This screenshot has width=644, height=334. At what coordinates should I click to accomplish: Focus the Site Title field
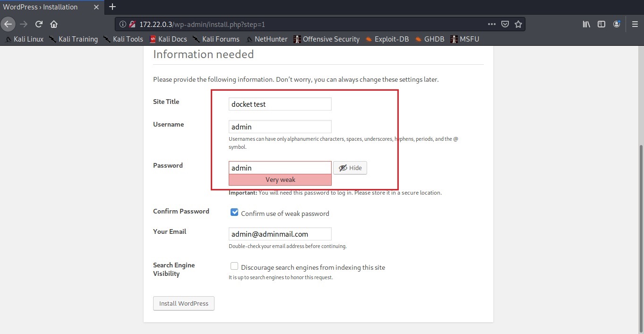(280, 104)
